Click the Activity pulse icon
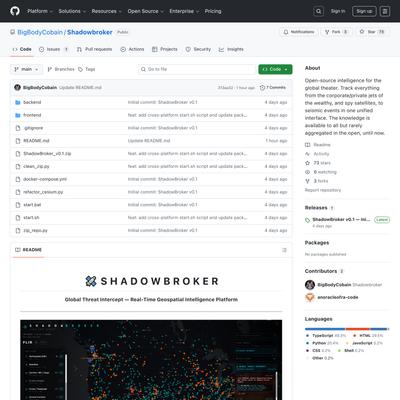 coord(307,154)
